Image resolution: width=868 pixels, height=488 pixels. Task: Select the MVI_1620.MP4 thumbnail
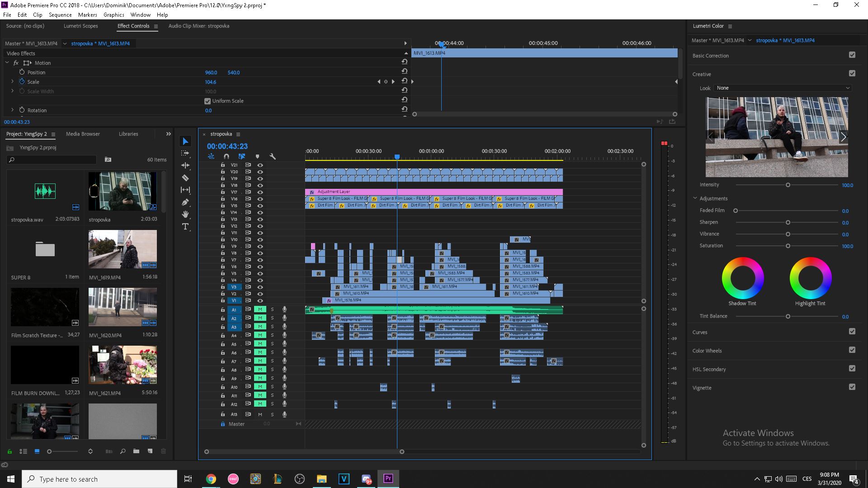123,307
